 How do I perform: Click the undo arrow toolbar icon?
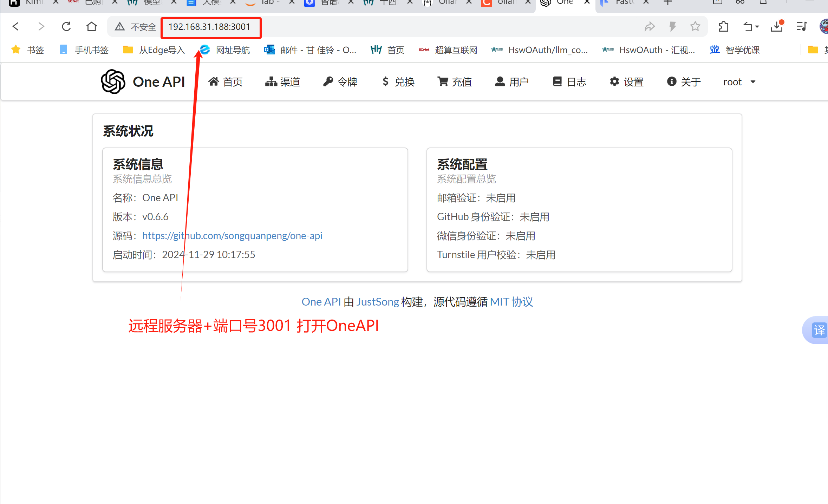click(x=747, y=27)
